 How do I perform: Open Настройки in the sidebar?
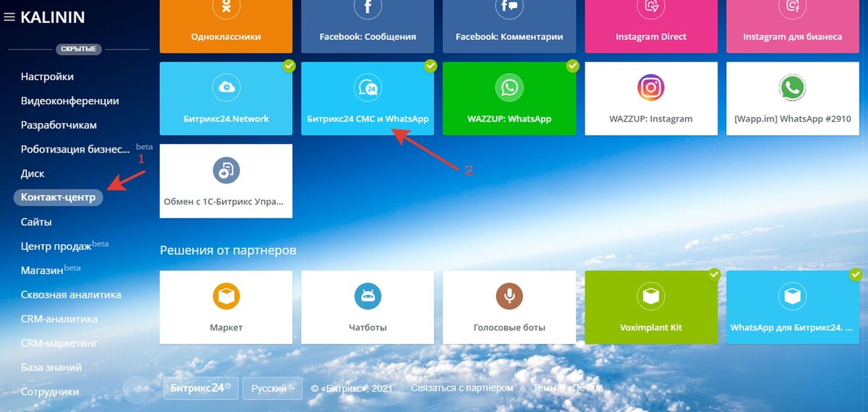pos(47,77)
